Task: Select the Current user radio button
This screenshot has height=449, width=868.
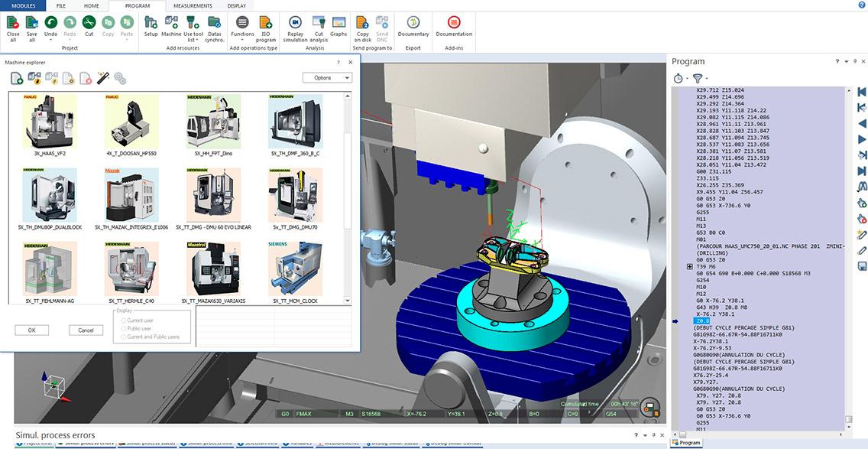Action: point(122,320)
